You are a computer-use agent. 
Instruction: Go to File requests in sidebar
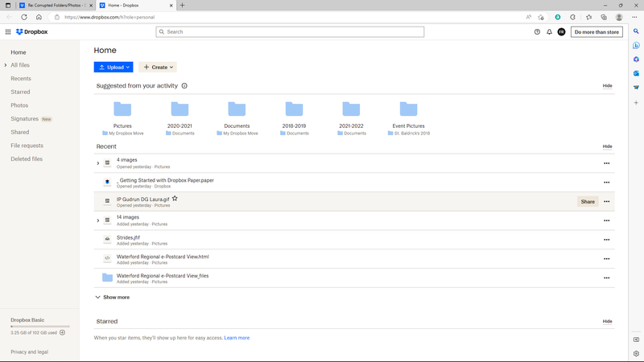pyautogui.click(x=27, y=146)
